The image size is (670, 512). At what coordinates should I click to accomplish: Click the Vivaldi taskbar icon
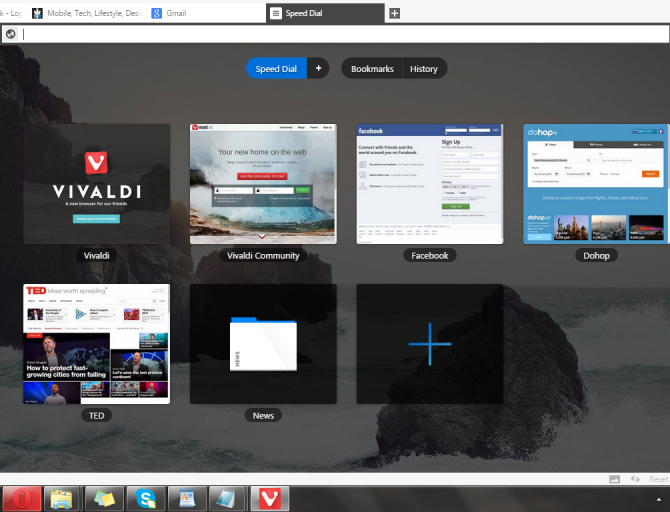pyautogui.click(x=269, y=497)
